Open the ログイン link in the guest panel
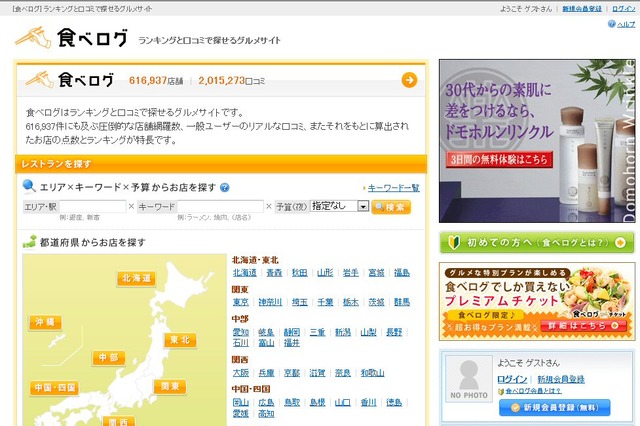The width and height of the screenshot is (640, 426). (512, 379)
